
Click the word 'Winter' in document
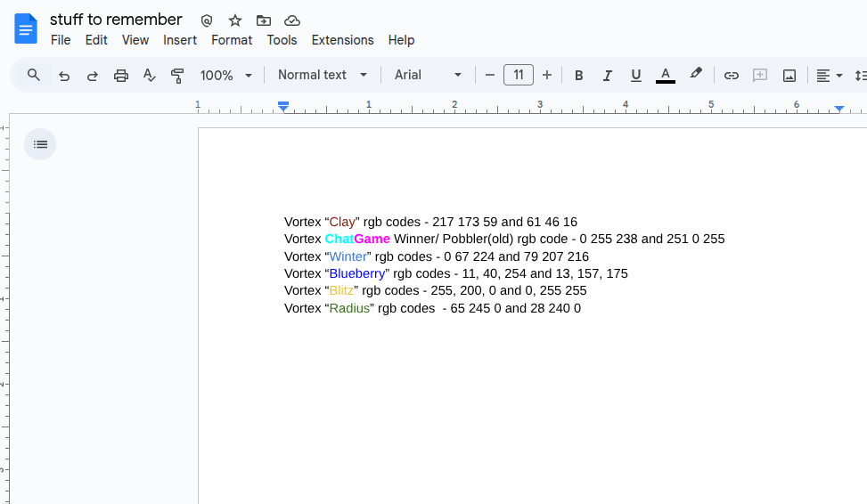pyautogui.click(x=348, y=256)
